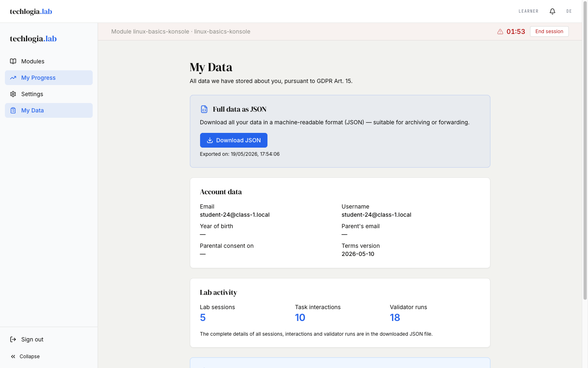Sign out of the account
The height and width of the screenshot is (368, 588).
49,339
